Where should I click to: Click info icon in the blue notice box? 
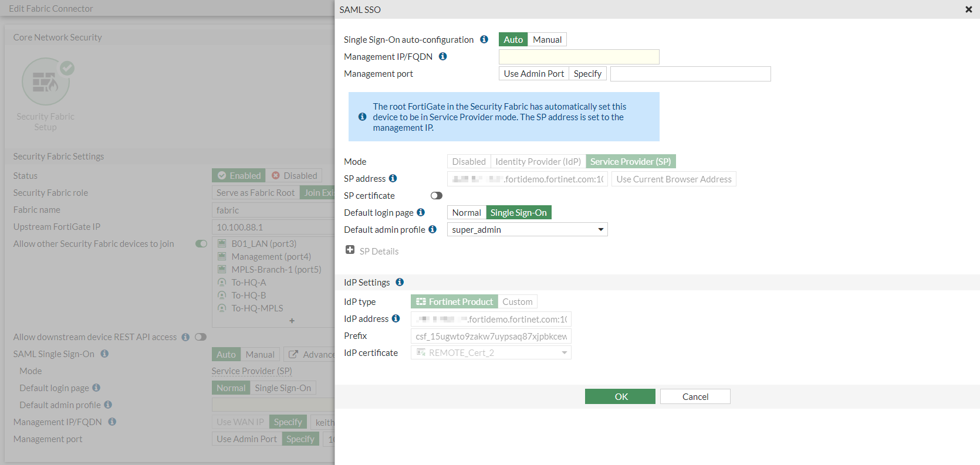coord(363,117)
